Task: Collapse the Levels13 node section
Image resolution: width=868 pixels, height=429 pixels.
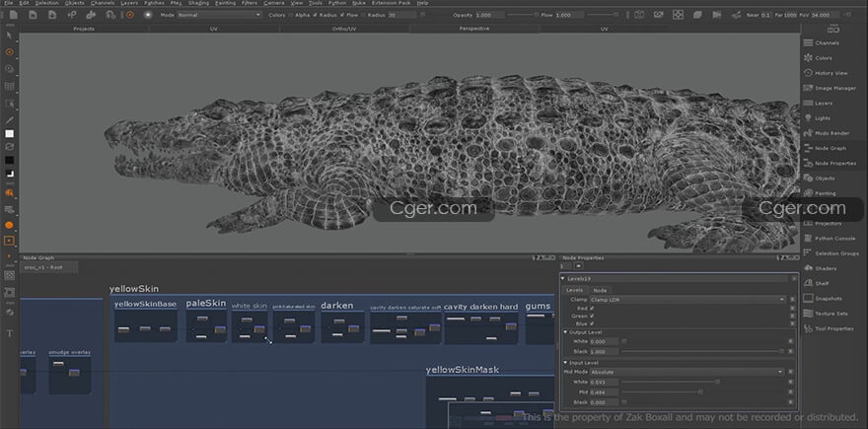Action: (563, 278)
